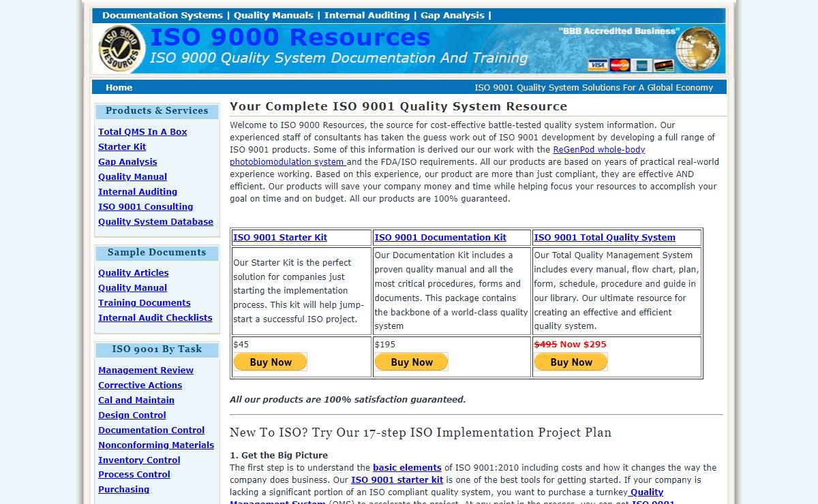Open the ISO 9001 Documentation Kit heading link
The image size is (818, 504).
(440, 237)
